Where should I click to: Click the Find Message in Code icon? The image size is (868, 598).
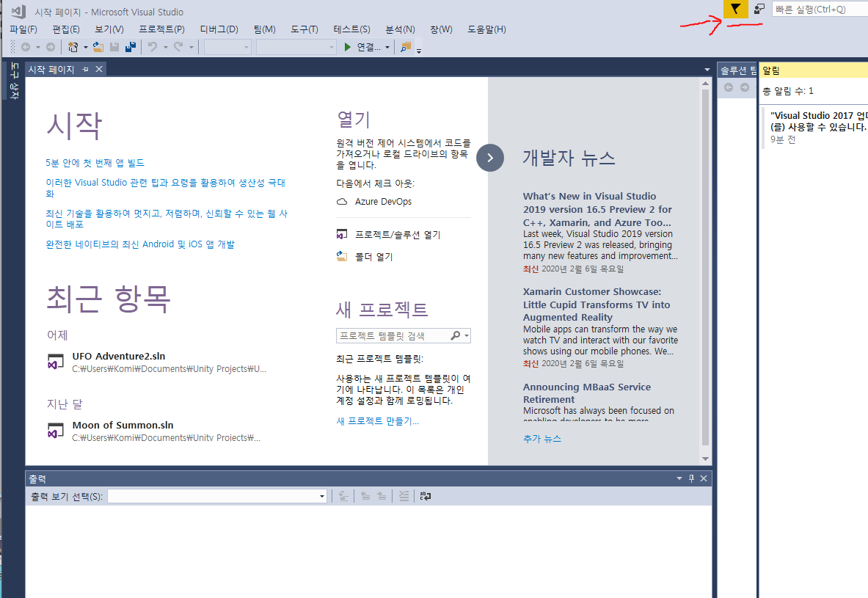coord(343,496)
